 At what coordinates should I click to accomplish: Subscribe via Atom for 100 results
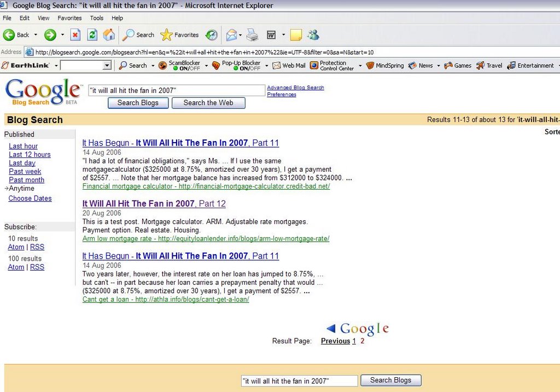click(x=16, y=267)
